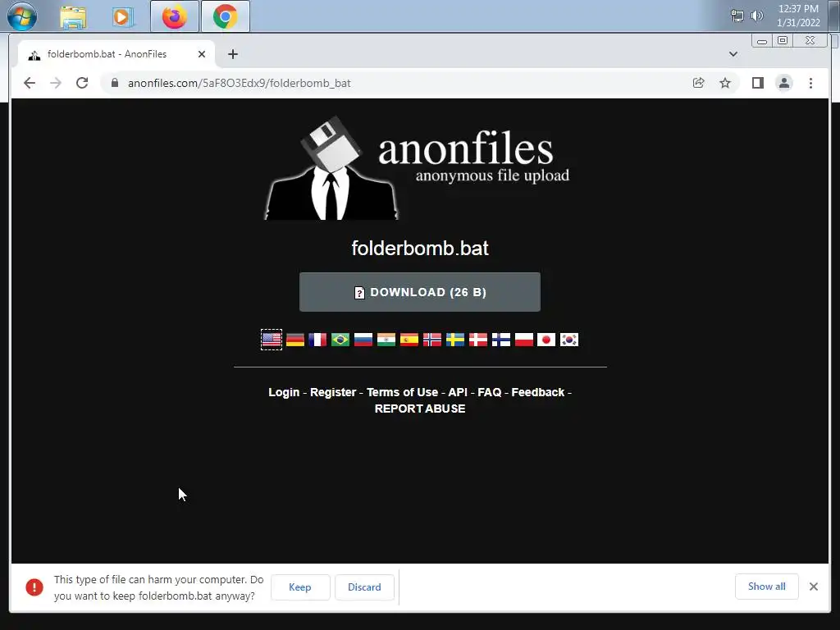Image resolution: width=840 pixels, height=630 pixels.
Task: Open the API link
Action: [458, 392]
